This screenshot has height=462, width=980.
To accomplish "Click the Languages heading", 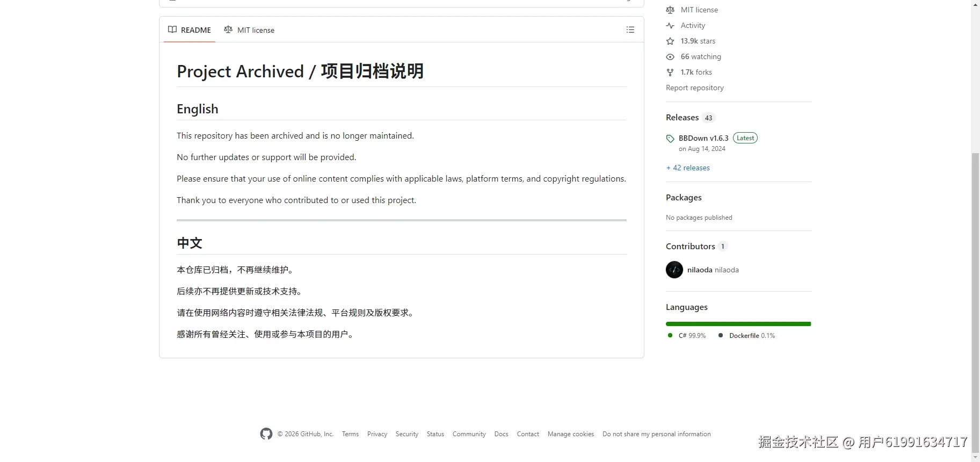I will point(686,307).
